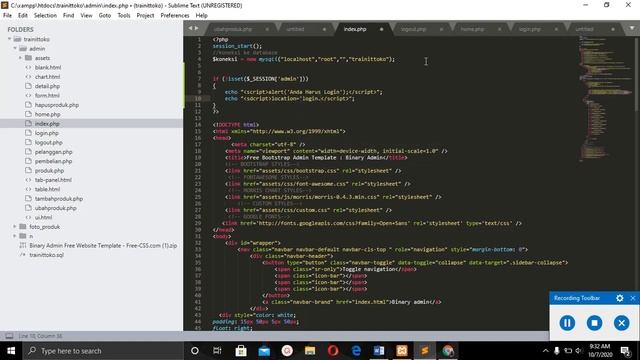Open pelanggan.php in the sidebar
640x360 pixels.
[x=53, y=152]
